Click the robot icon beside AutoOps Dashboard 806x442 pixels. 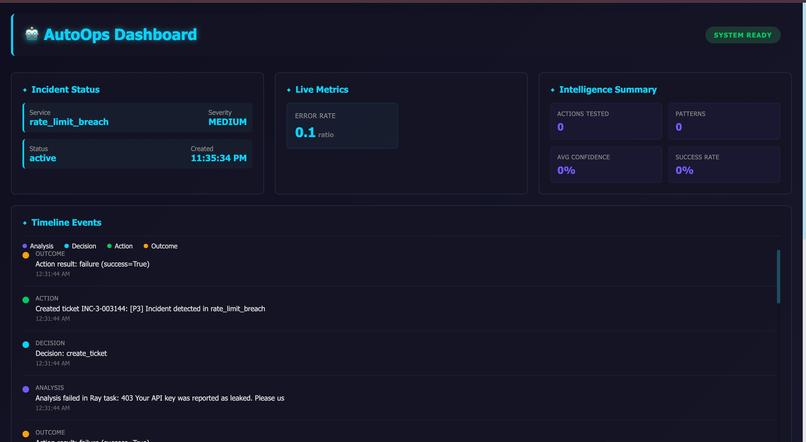coord(32,34)
